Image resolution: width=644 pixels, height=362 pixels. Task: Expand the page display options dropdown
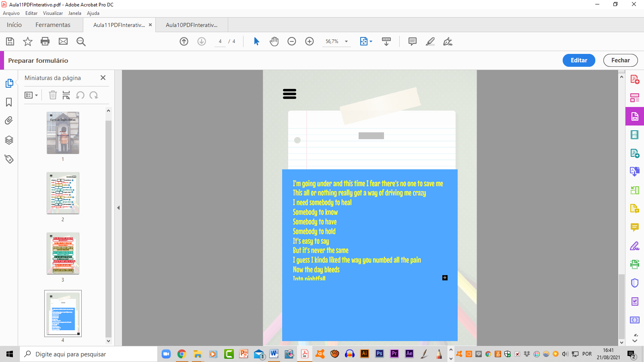coord(370,41)
